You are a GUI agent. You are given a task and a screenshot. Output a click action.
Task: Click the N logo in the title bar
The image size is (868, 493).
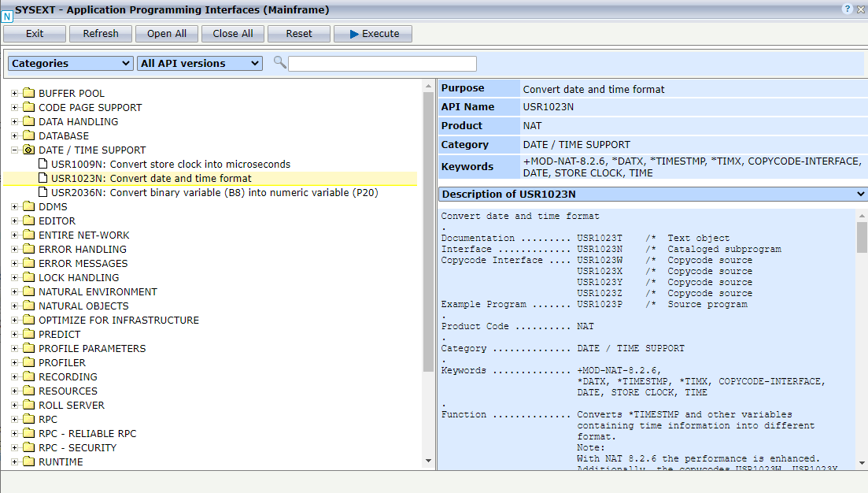(9, 17)
